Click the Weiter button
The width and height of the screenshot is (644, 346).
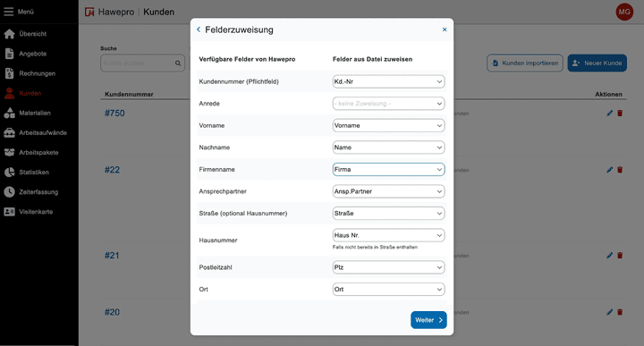click(428, 320)
